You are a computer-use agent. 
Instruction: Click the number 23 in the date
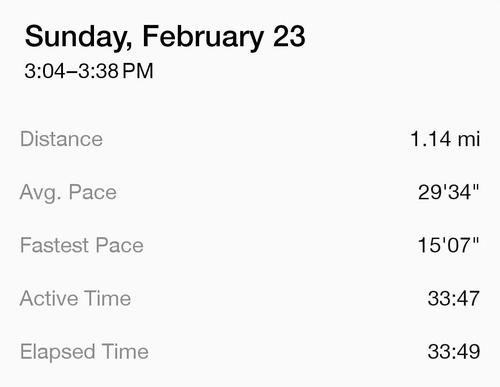[x=289, y=36]
